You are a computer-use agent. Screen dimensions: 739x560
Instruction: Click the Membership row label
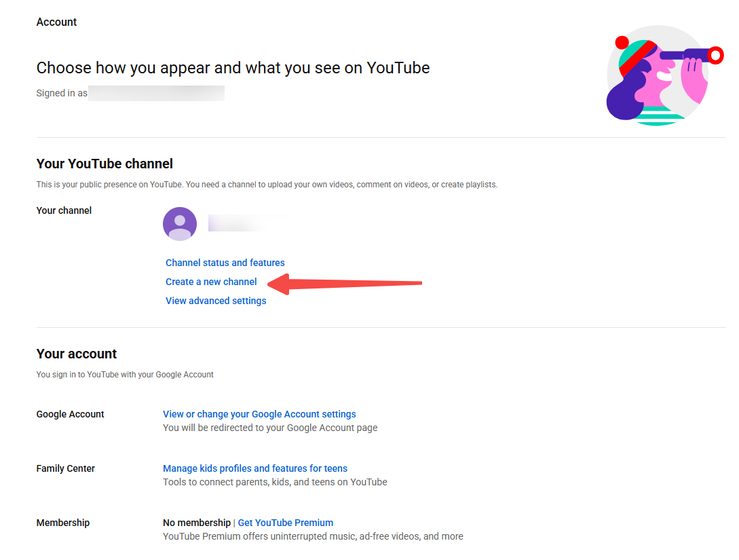tap(63, 523)
